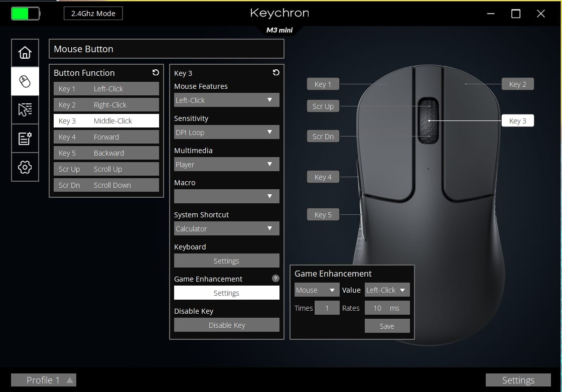The image size is (562, 392).
Task: Select Key 4 Forward in button list
Action: [x=106, y=137]
